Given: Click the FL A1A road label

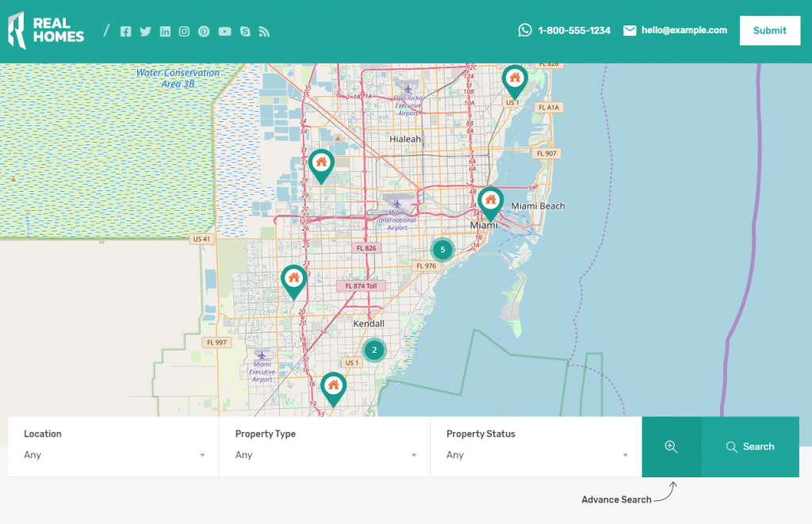Looking at the screenshot, I should (549, 108).
